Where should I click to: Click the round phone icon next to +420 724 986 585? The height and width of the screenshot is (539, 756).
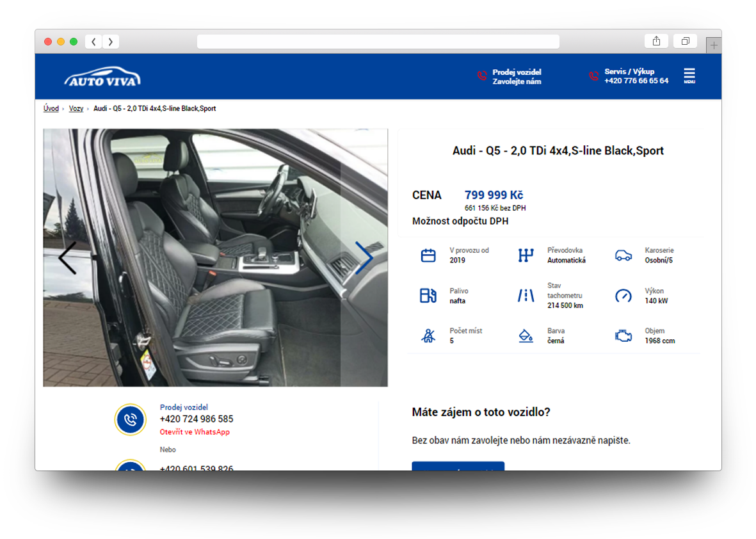130,419
